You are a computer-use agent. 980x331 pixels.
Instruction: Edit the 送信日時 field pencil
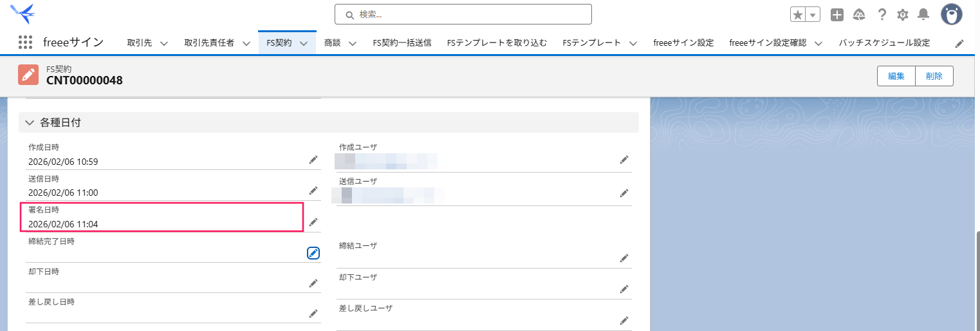click(x=313, y=191)
